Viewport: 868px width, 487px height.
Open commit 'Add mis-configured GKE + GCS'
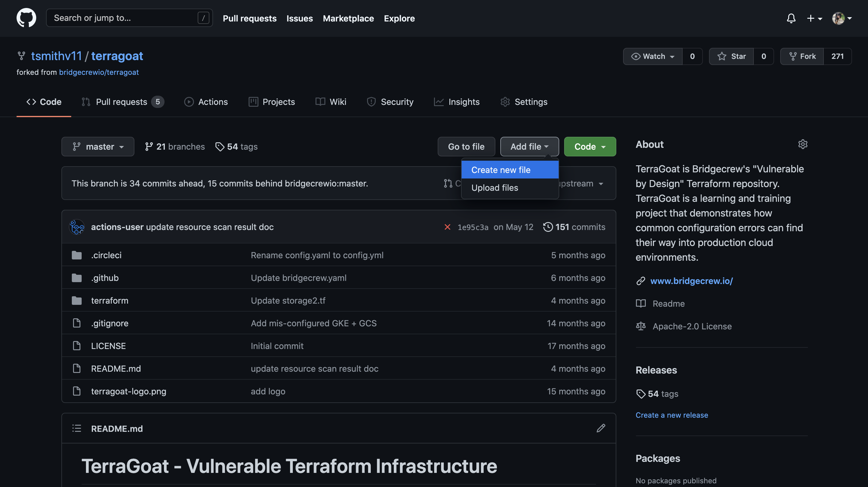tap(313, 323)
